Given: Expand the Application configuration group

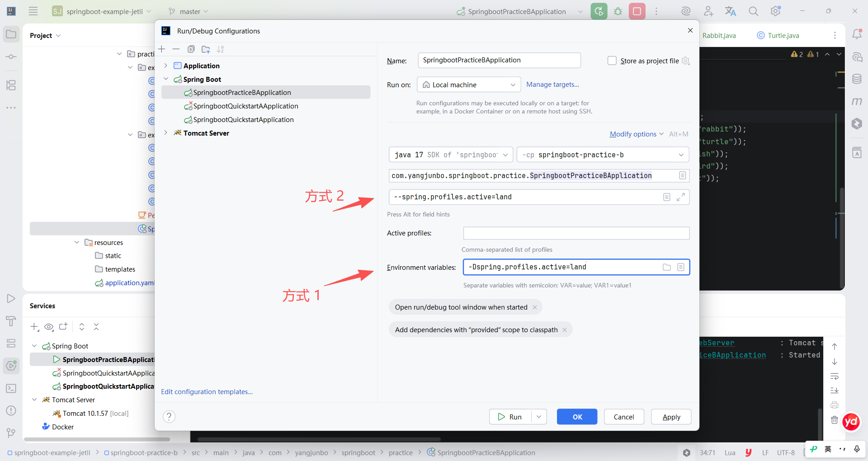Looking at the screenshot, I should pyautogui.click(x=166, y=66).
